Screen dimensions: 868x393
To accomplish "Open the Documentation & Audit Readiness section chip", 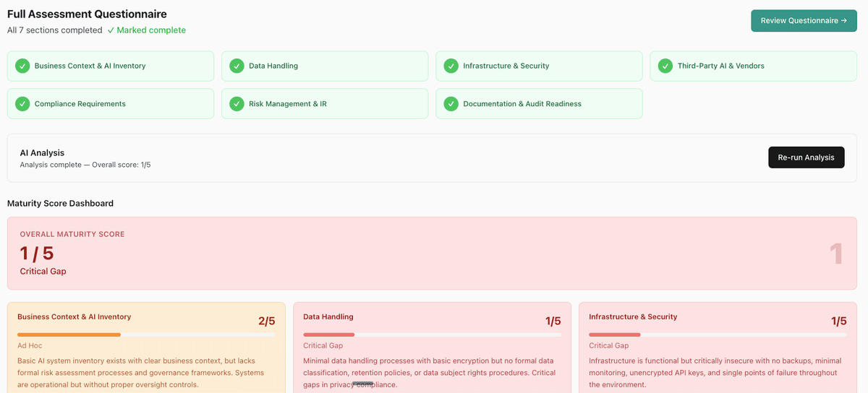I will click(539, 103).
